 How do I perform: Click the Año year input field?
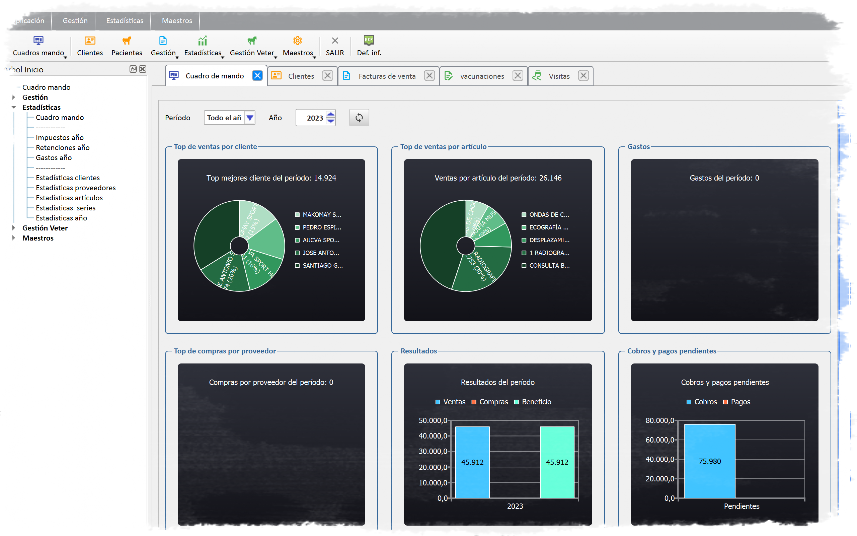311,118
